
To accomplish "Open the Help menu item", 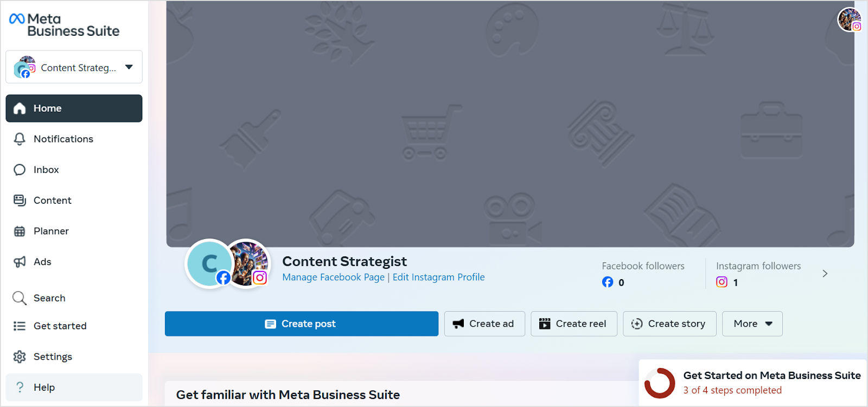I will click(74, 387).
